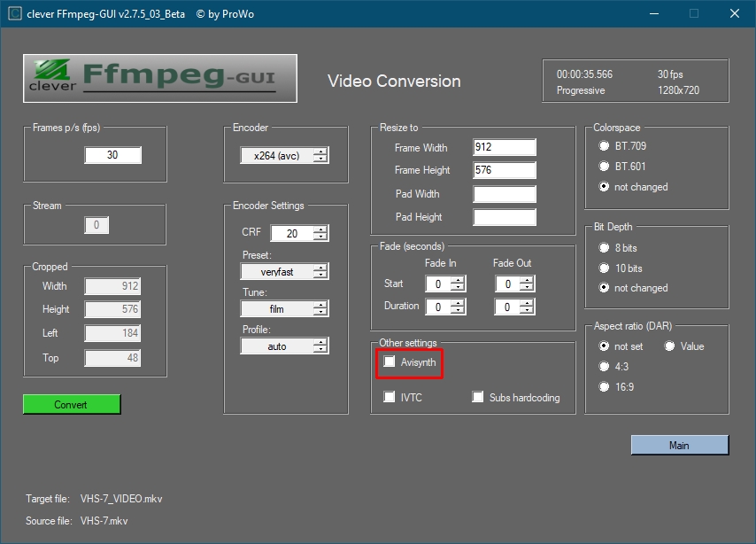
Task: Select aspect ratio not set
Action: click(604, 346)
